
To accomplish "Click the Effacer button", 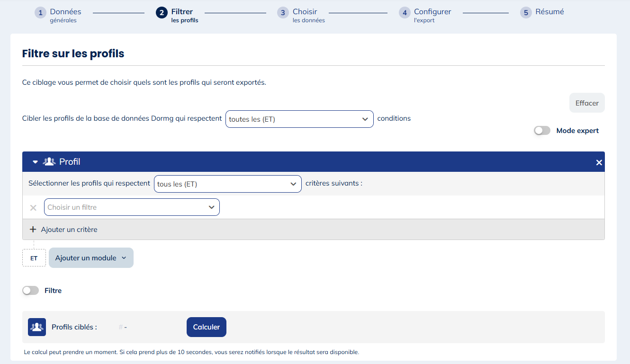I will coord(586,103).
